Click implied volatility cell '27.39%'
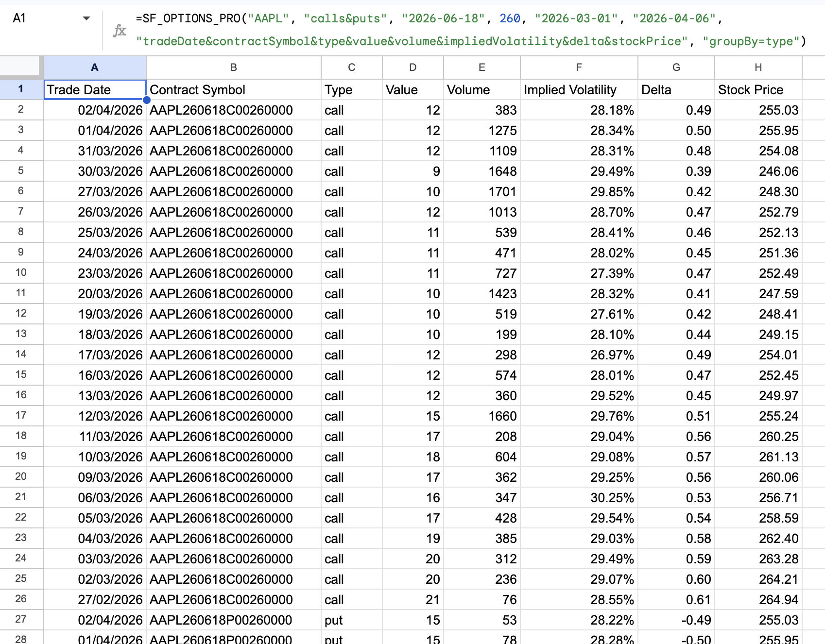825x644 pixels. [579, 273]
